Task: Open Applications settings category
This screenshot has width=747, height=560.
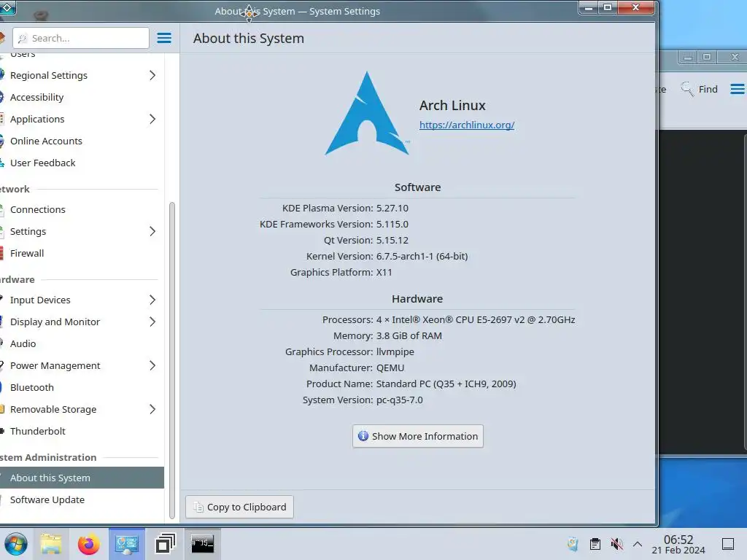Action: tap(81, 119)
